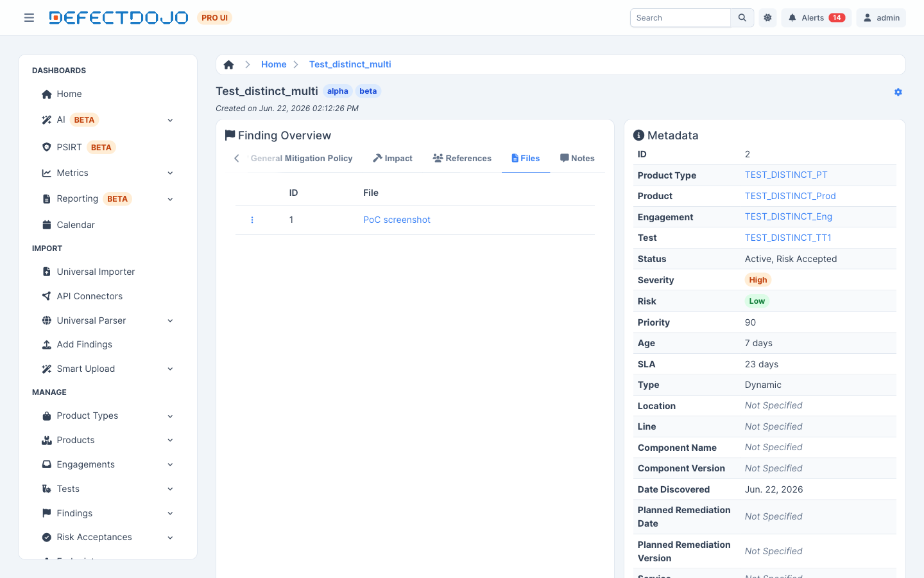
Task: Open the finding settings gear icon
Action: [898, 92]
